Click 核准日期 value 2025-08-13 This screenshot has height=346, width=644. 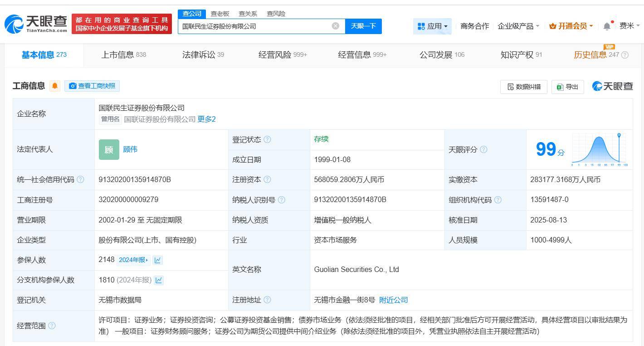click(548, 220)
